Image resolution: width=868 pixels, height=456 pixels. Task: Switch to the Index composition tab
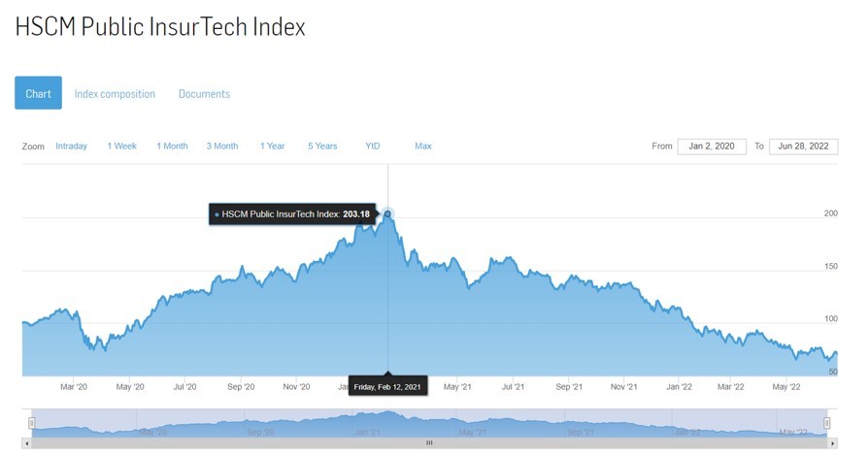point(115,94)
